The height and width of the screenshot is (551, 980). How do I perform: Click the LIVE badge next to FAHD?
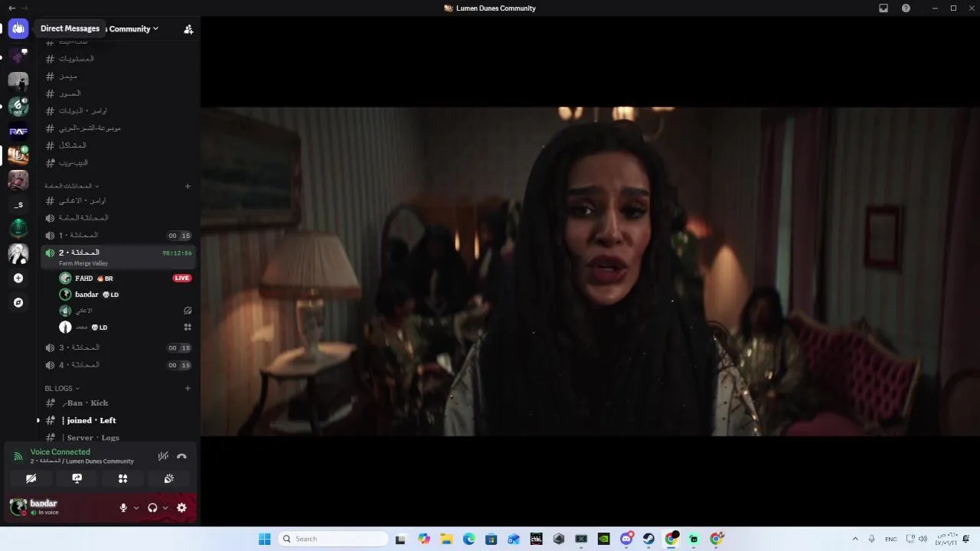181,278
